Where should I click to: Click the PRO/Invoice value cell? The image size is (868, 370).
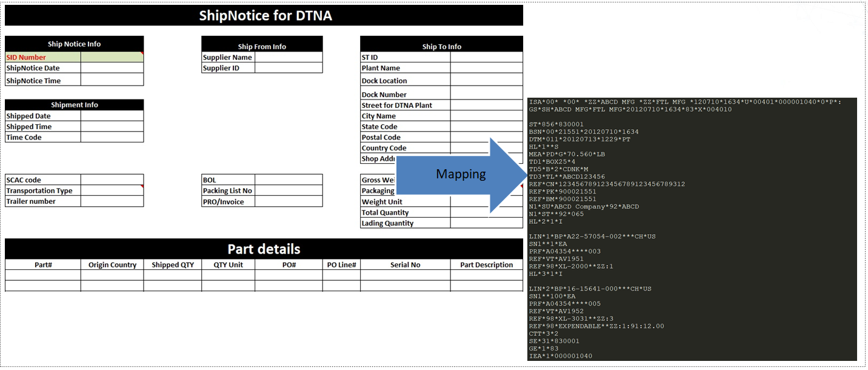289,201
